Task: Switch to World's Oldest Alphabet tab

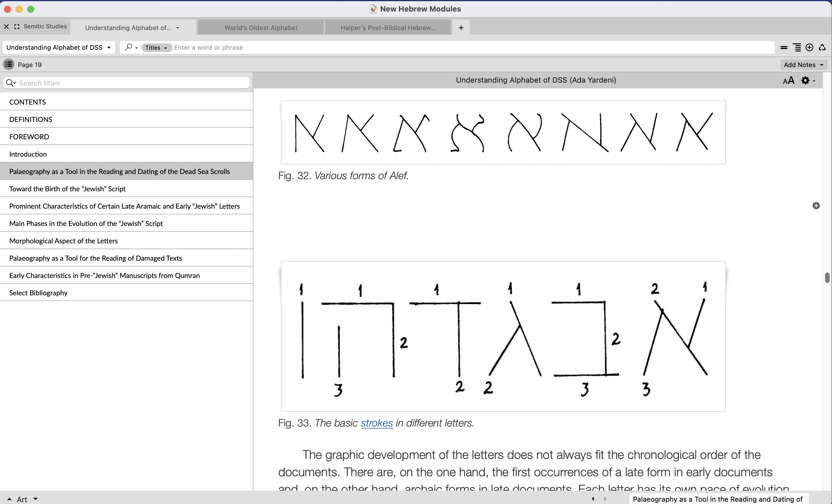Action: coord(261,28)
